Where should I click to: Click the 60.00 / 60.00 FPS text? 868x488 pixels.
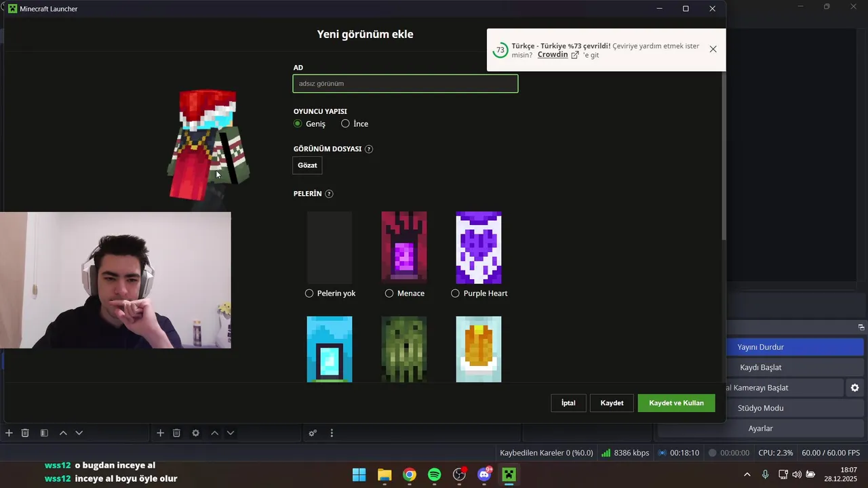click(831, 453)
